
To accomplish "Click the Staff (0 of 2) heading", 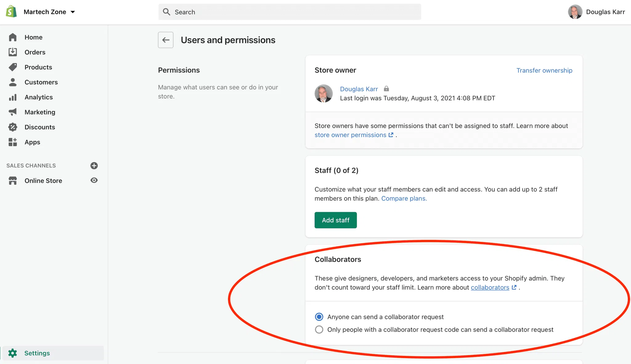I will [336, 170].
